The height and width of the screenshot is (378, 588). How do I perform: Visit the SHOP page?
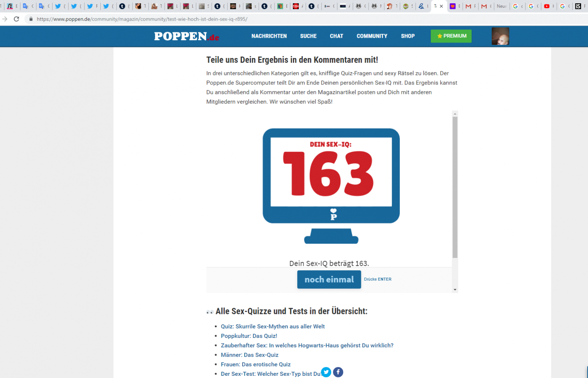click(x=408, y=36)
